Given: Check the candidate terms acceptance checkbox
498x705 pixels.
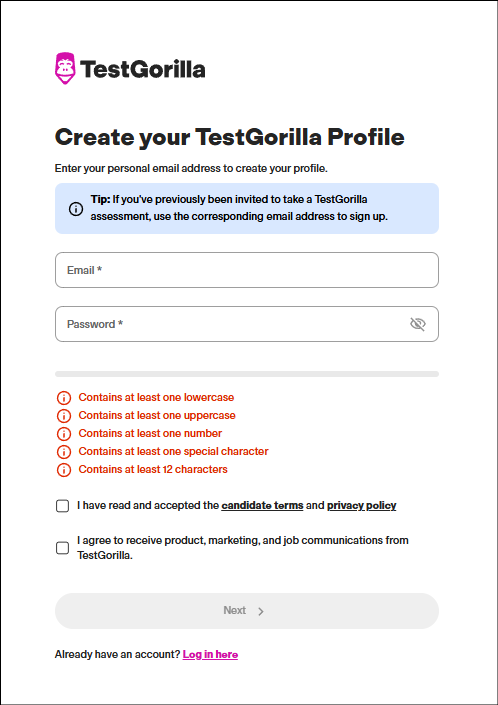Looking at the screenshot, I should 62,506.
